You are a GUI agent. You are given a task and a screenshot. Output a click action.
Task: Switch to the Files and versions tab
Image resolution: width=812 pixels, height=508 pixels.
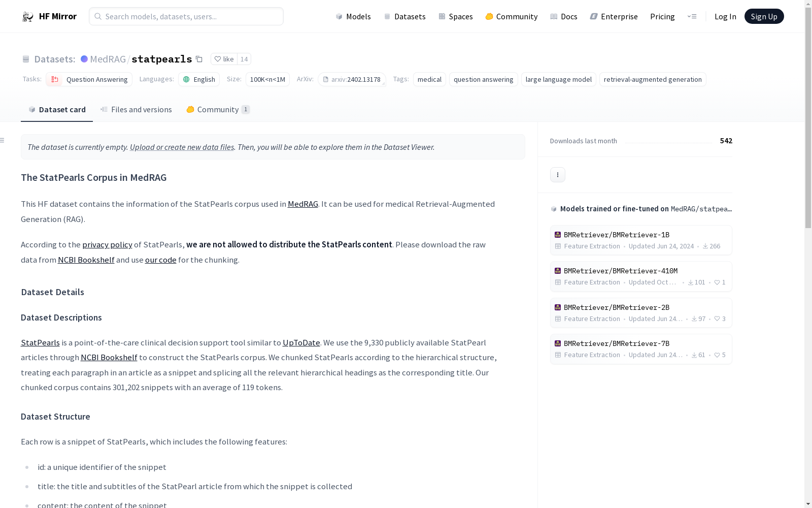[x=136, y=110]
